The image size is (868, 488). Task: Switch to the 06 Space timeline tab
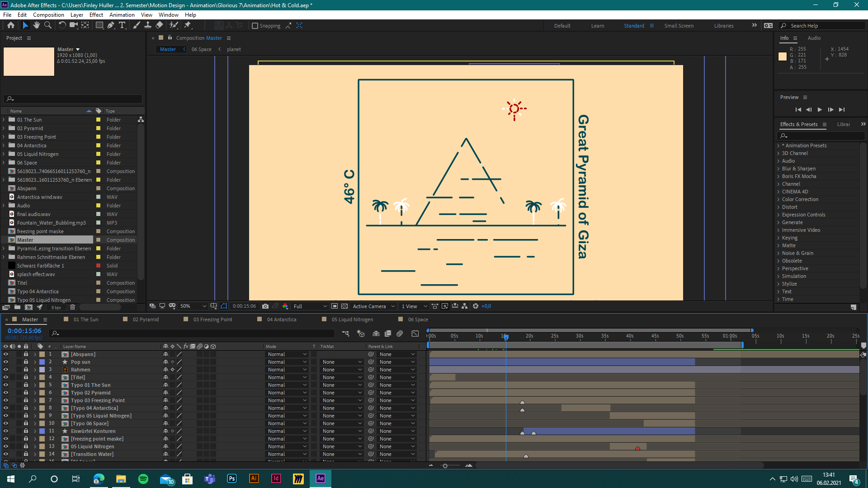tap(418, 319)
